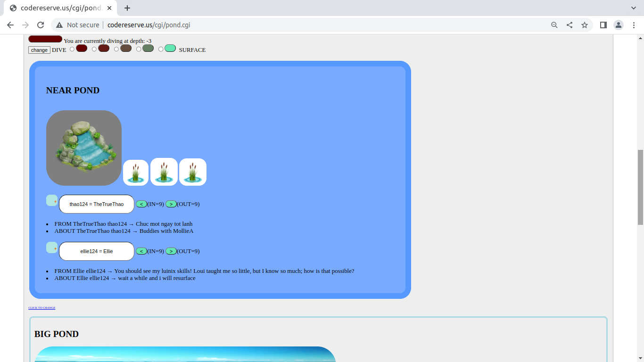
Task: Select the bright green surface radio button
Action: coord(161,49)
